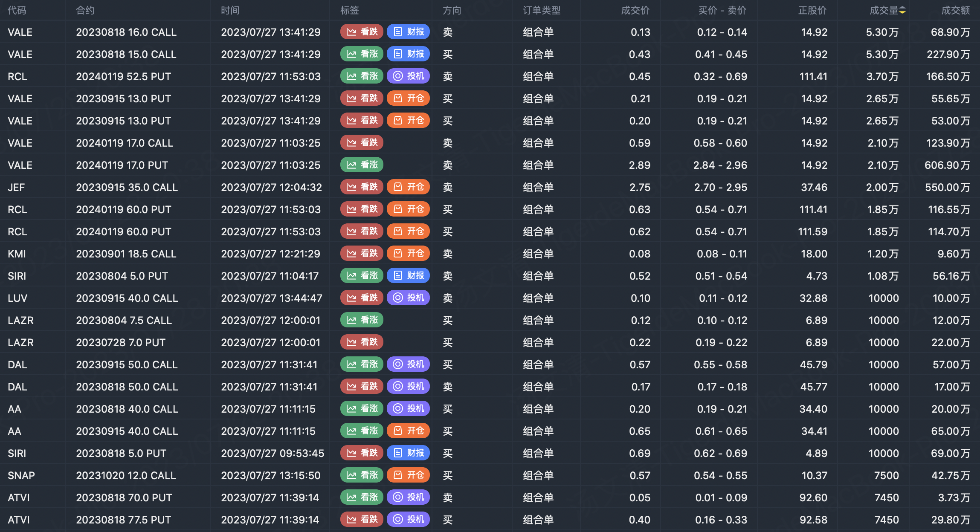Click contract 20231020 12.0 CALL
Image resolution: width=980 pixels, height=532 pixels.
(x=126, y=476)
